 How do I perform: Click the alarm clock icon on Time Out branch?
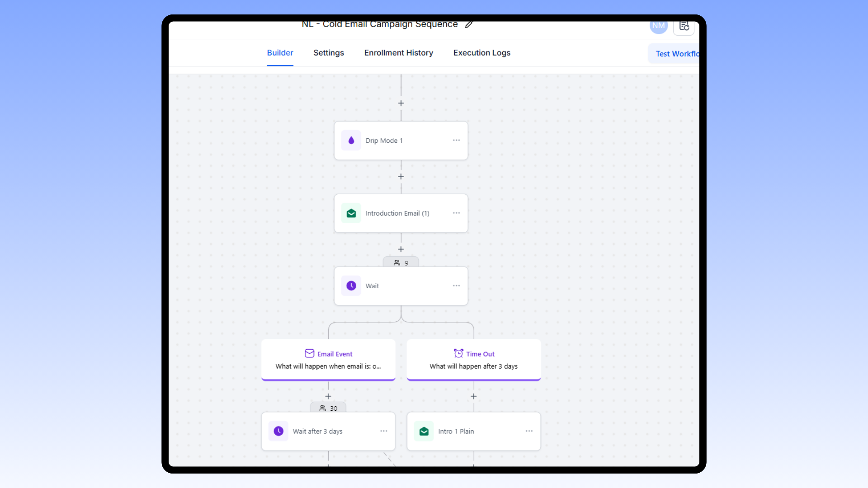click(x=458, y=353)
